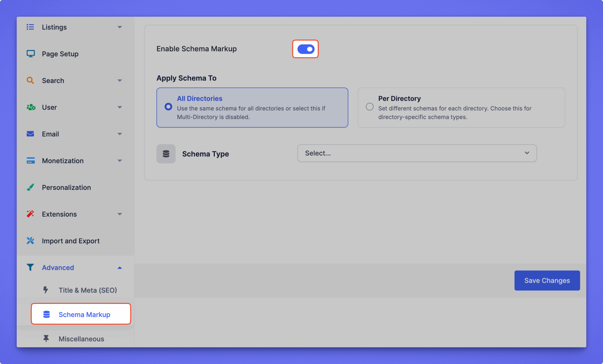603x364 pixels.
Task: Click the Import and Export tools icon
Action: coord(30,241)
